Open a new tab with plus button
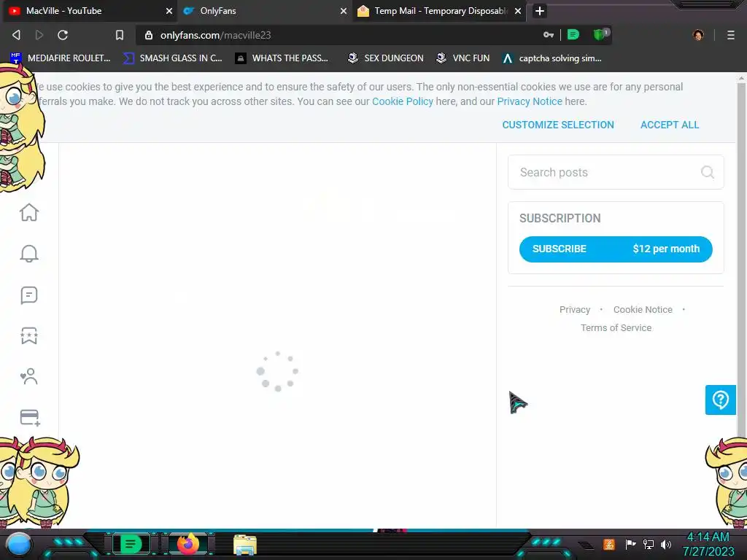Viewport: 747px width, 560px height. [539, 10]
